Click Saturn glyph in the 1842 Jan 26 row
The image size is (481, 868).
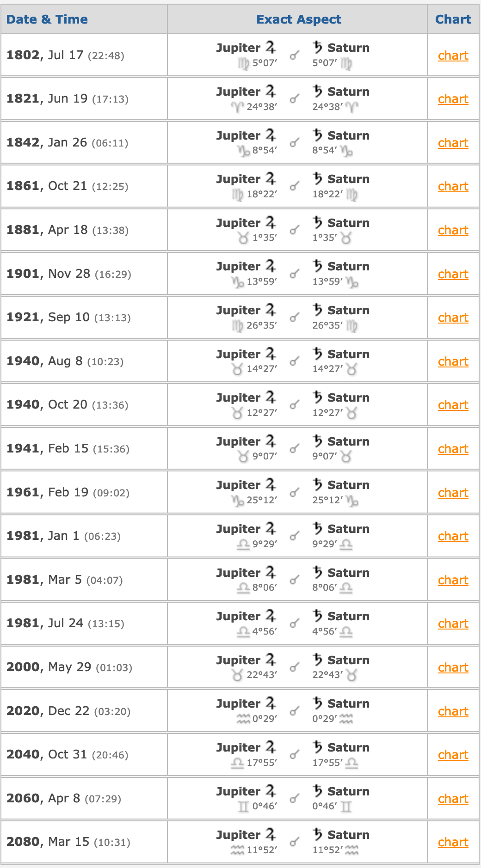coord(317,135)
